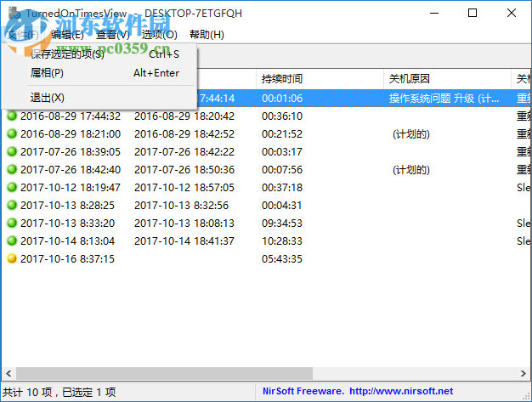Screen dimensions: 532x402
Task: Choose 属相(P) menu entry
Action: pos(99,73)
